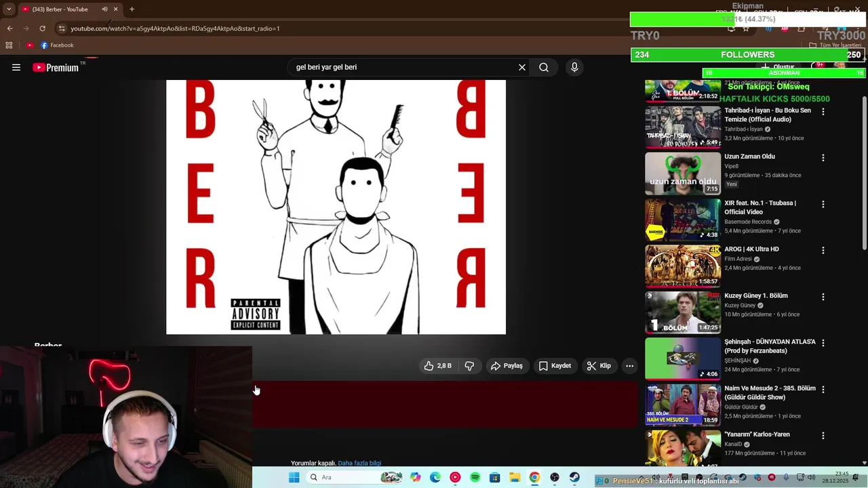Open OBS Studio from taskbar
Viewport: 868px width, 488px height.
pyautogui.click(x=555, y=477)
